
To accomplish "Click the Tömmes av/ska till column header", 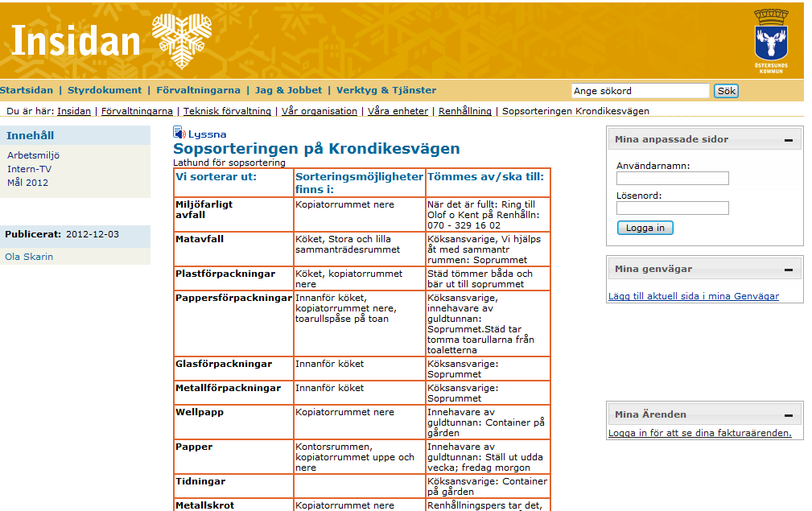I will click(x=488, y=183).
